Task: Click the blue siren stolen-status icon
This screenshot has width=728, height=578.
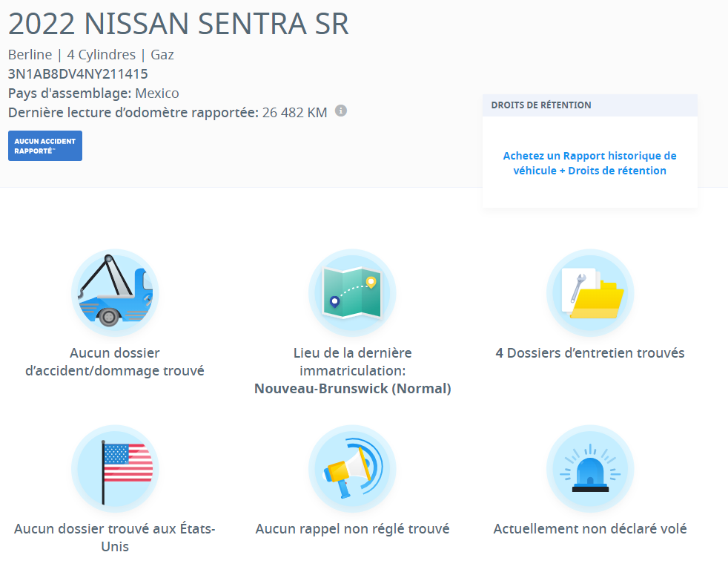Action: [x=590, y=469]
